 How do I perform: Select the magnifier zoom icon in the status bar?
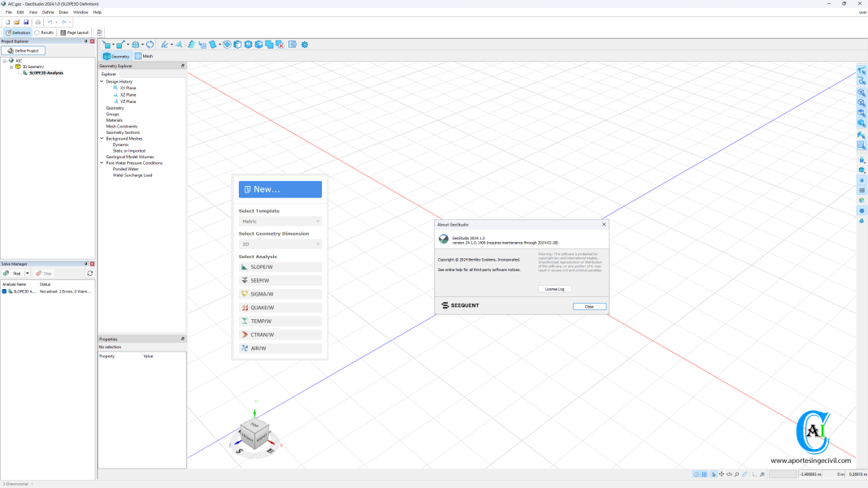tap(736, 474)
